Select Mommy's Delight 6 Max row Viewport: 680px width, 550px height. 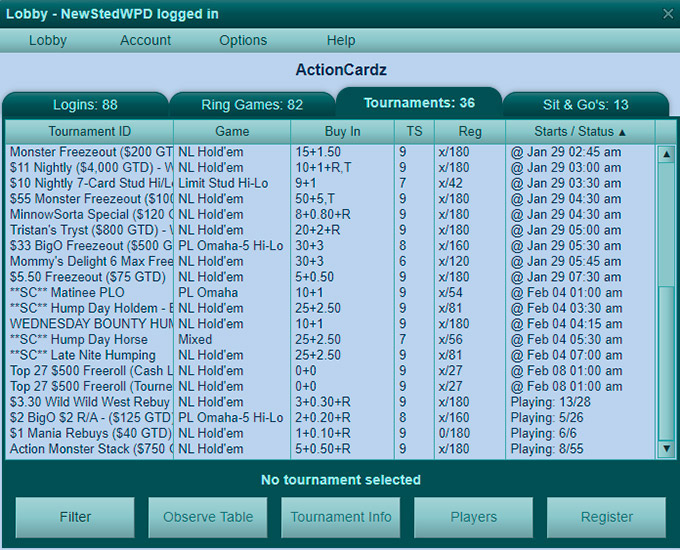tap(330, 261)
